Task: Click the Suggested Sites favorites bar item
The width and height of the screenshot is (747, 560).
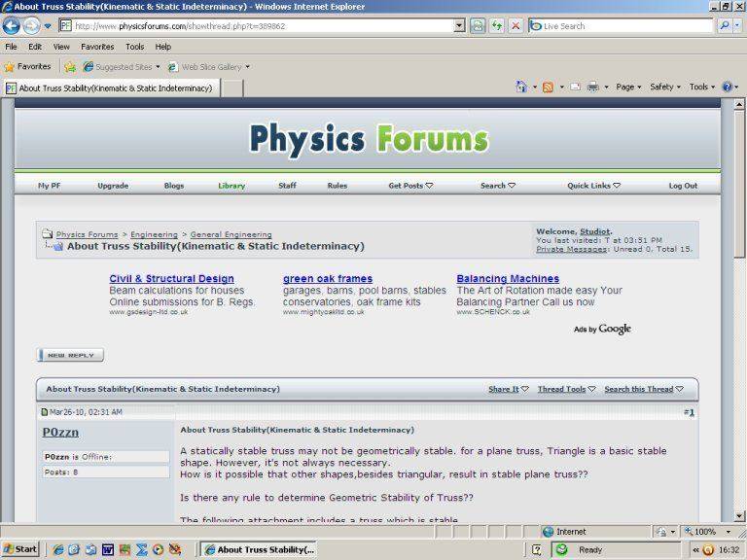Action: (x=122, y=67)
